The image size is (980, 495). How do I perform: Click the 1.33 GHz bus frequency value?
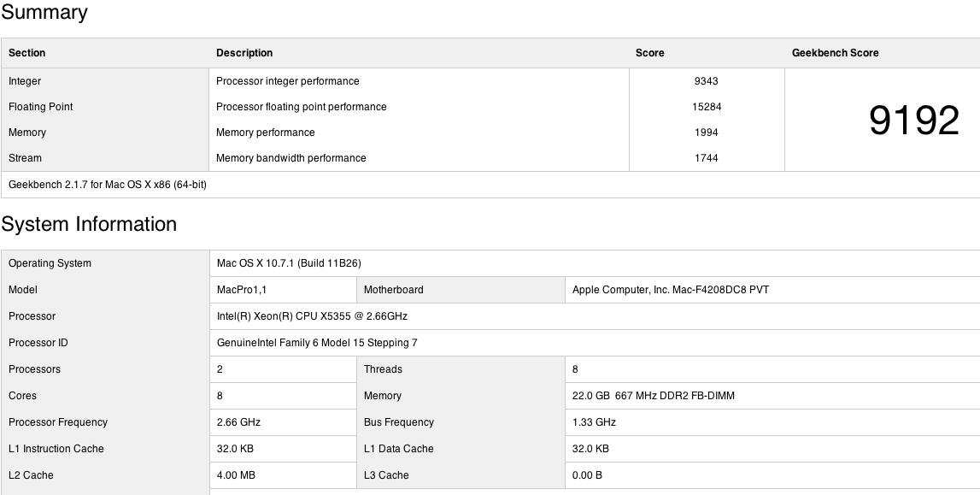tap(594, 422)
